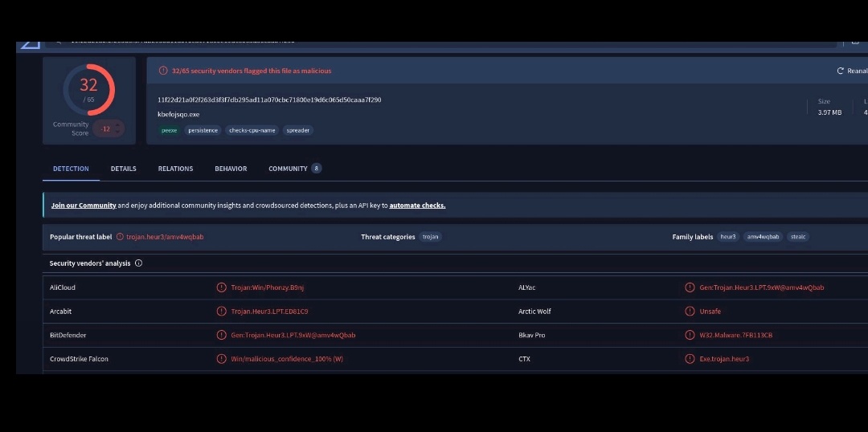Click the heur3 family label chip
This screenshot has width=868, height=432.
click(x=728, y=237)
